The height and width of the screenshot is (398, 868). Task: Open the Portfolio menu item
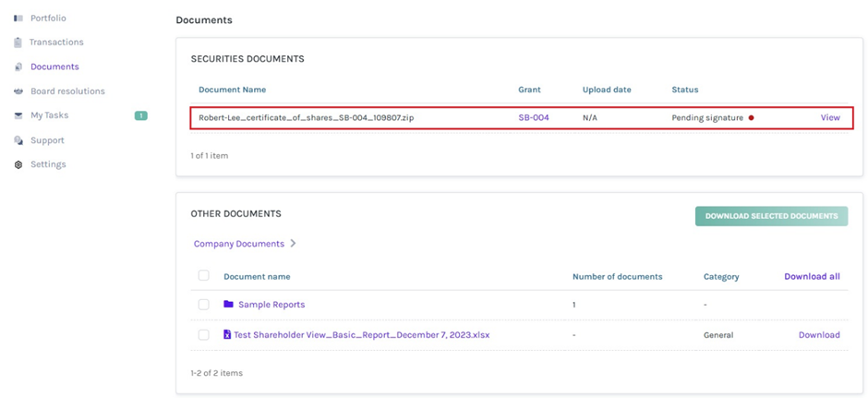pos(48,18)
